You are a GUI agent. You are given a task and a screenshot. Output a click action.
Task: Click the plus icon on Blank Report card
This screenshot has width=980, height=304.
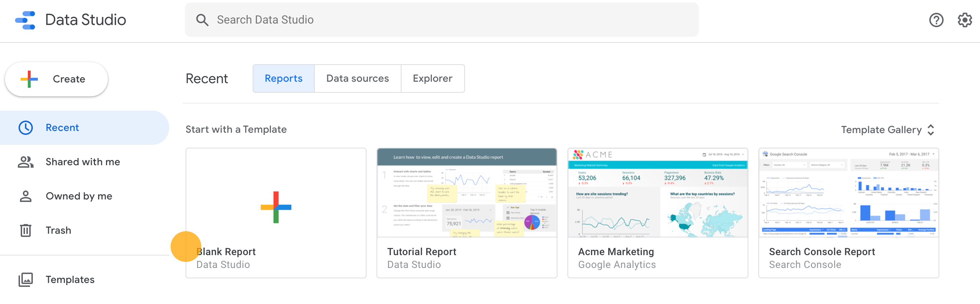tap(276, 207)
